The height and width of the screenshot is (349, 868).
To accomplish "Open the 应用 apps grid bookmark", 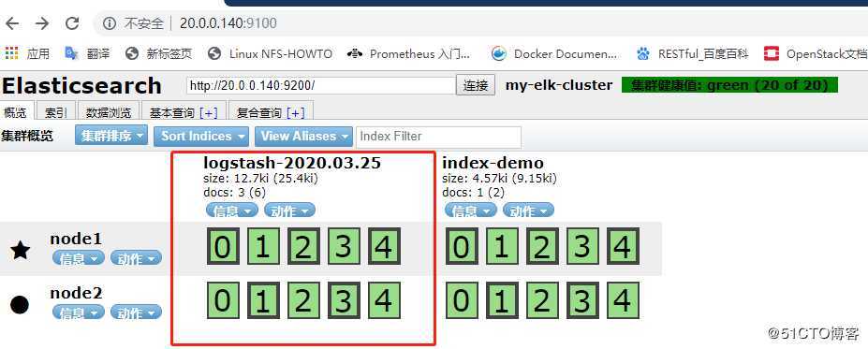I will [27, 53].
